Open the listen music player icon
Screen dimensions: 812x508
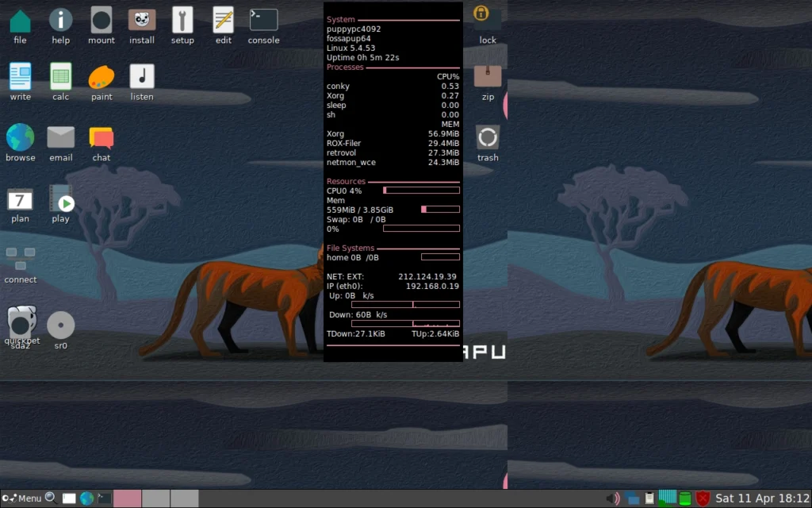[142, 82]
